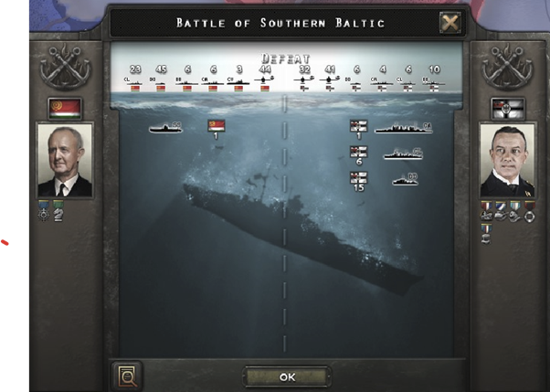The height and width of the screenshot is (392, 550).
Task: Click the enemy's 32 aircraft icon
Action: tap(304, 83)
